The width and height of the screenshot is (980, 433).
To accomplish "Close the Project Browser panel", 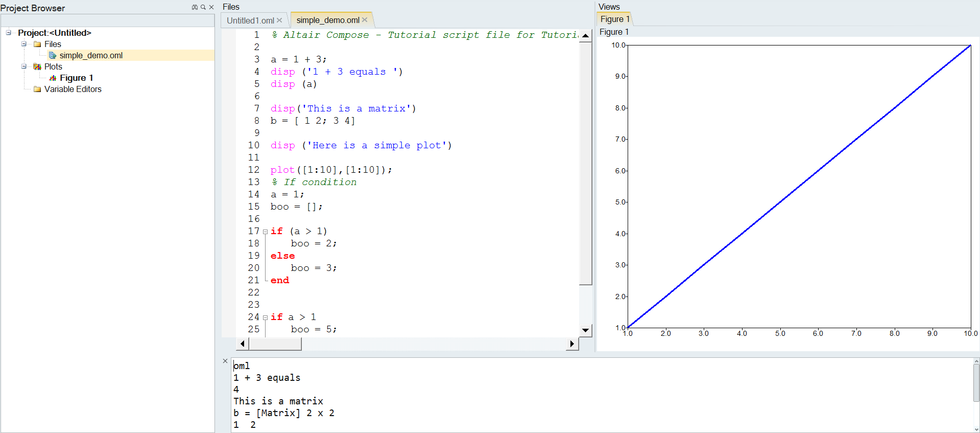I will [x=211, y=7].
